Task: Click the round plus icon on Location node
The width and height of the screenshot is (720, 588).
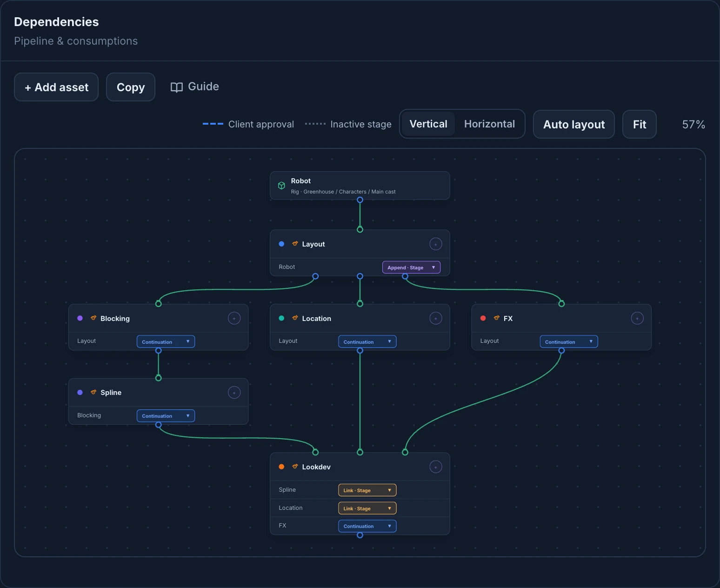Action: [x=436, y=318]
